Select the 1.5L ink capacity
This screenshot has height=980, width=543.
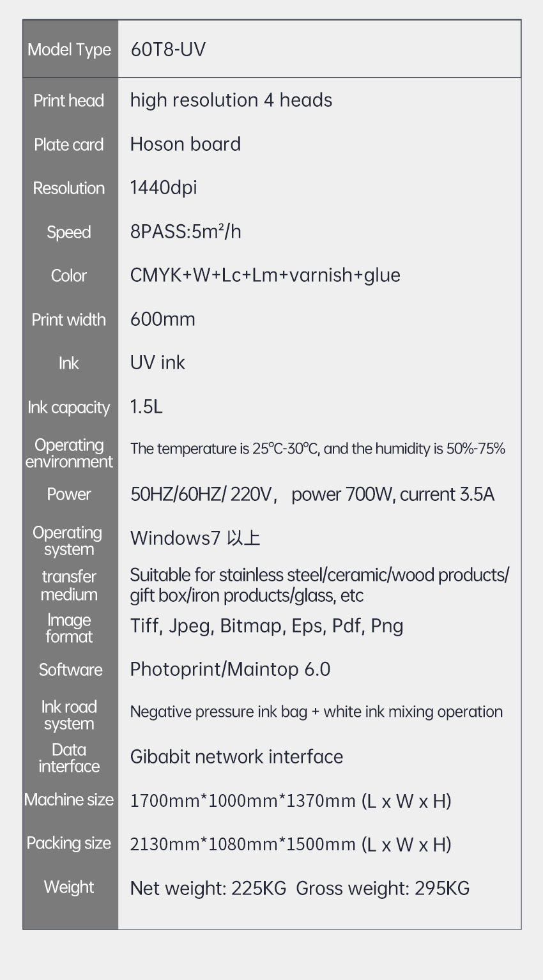(x=146, y=407)
